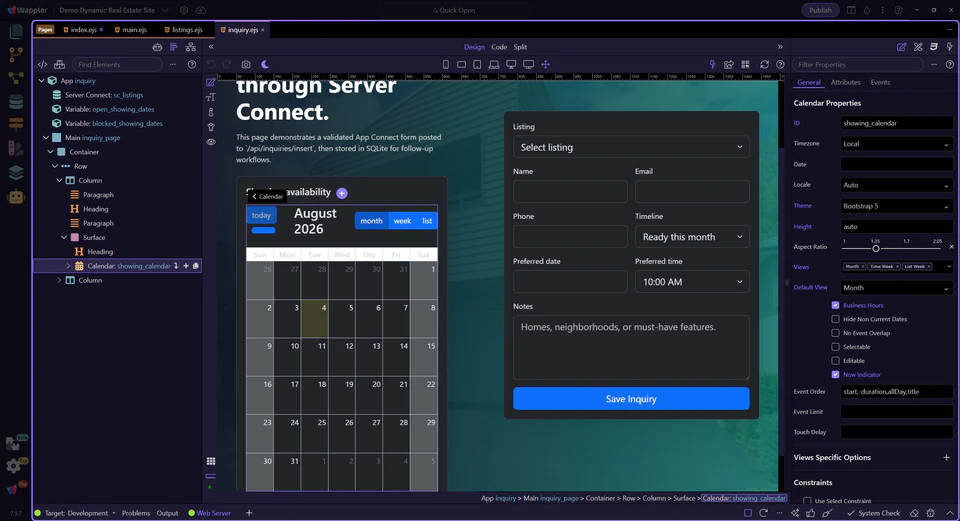960x521 pixels.
Task: Expand Views Specific Options with plus
Action: point(946,457)
